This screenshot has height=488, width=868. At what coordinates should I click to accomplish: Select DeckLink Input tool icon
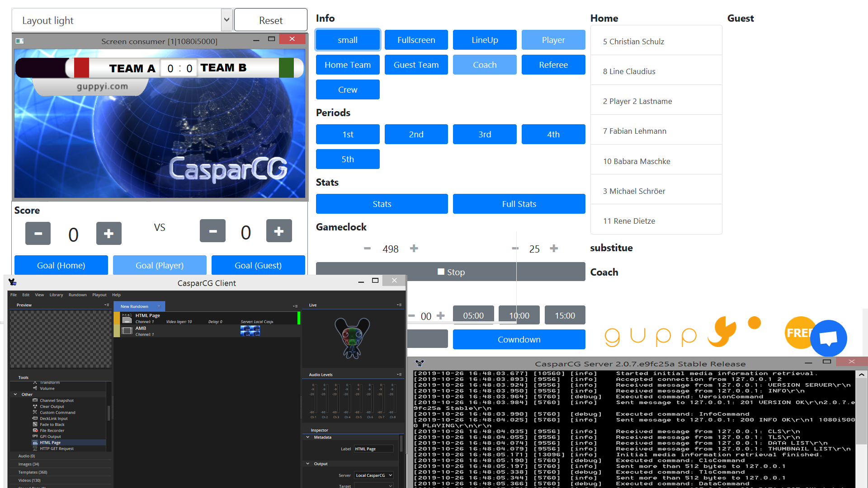(x=35, y=418)
